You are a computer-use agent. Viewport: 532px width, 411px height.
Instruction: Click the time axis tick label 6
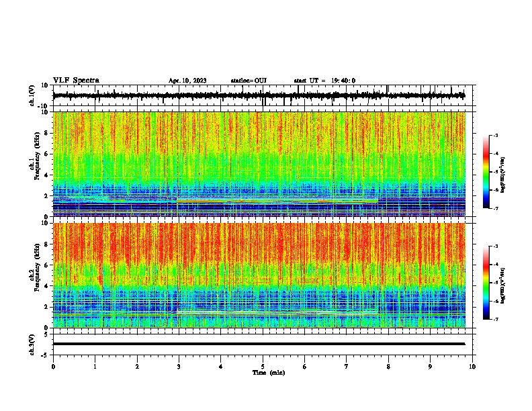tap(304, 367)
